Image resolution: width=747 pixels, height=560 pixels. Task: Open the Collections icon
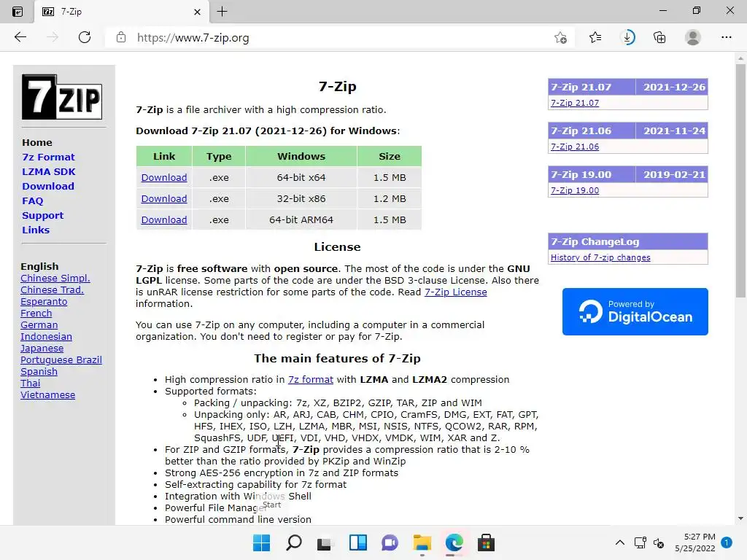[x=659, y=37]
